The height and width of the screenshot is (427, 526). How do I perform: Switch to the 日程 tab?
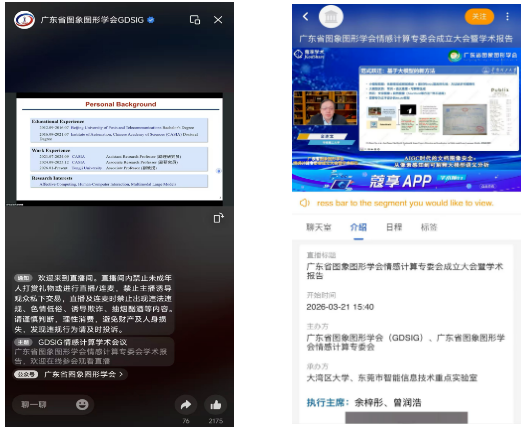click(394, 227)
